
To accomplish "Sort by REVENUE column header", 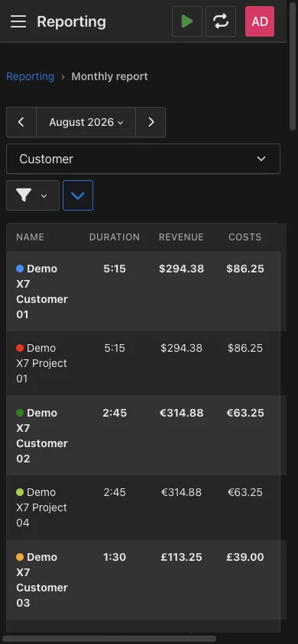I will [x=181, y=237].
